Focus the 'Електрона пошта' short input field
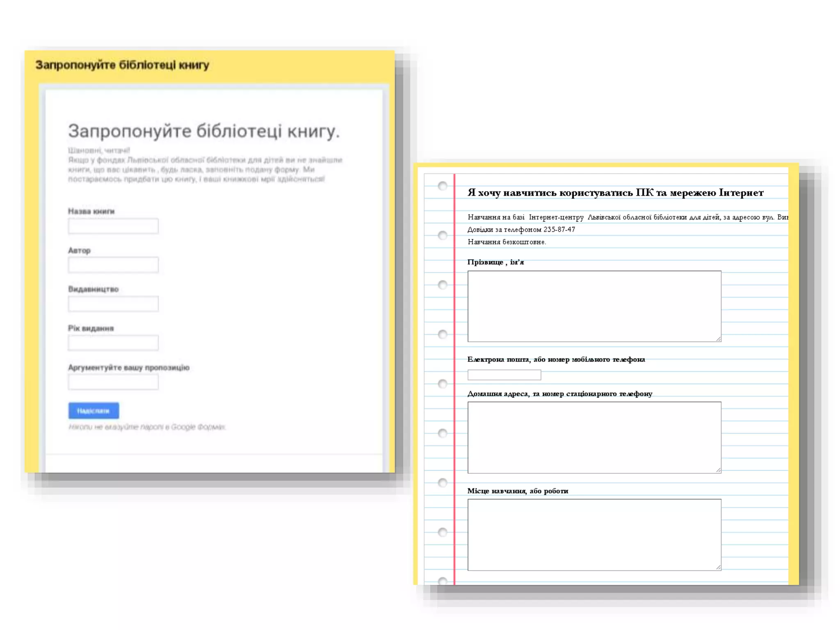This screenshot has width=840, height=630. tap(504, 375)
